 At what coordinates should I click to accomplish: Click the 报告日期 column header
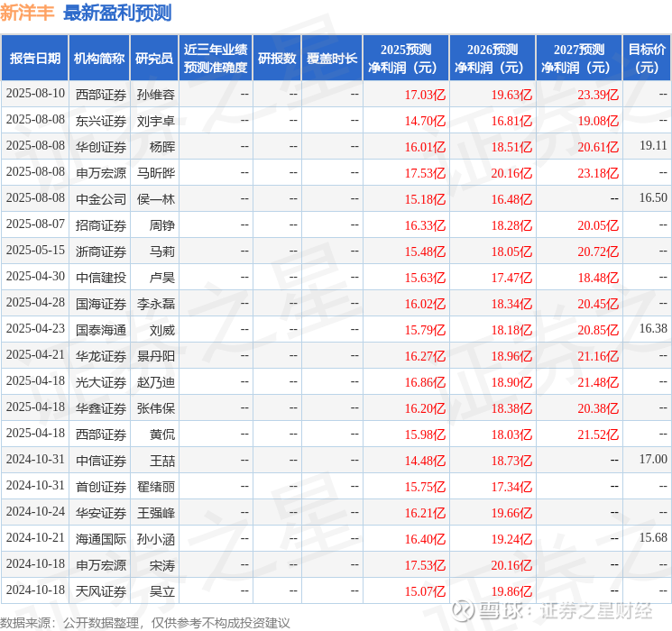34,59
